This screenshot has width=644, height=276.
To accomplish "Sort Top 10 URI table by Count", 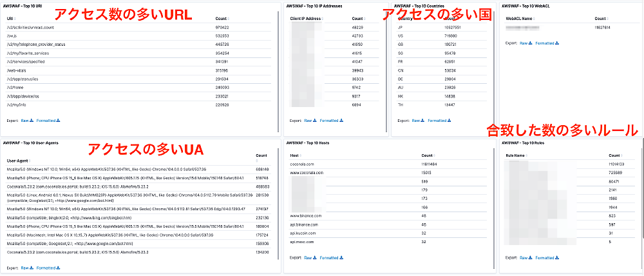I will pos(222,19).
